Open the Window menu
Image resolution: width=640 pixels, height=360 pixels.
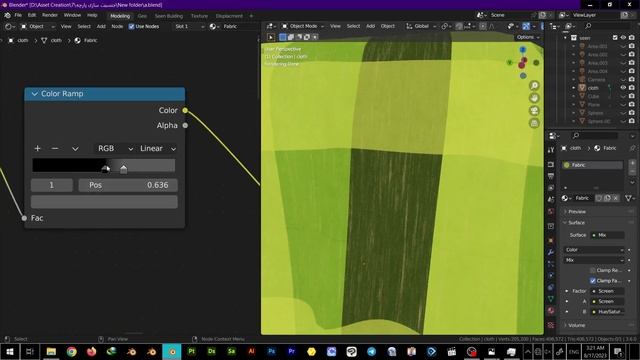(72, 15)
